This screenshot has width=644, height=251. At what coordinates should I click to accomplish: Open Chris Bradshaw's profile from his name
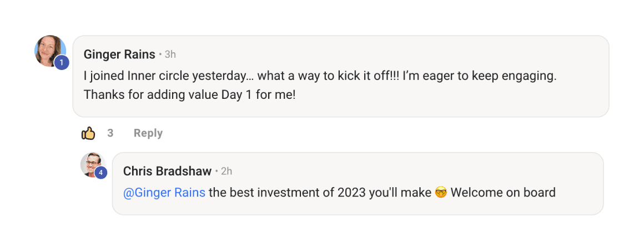pyautogui.click(x=167, y=171)
